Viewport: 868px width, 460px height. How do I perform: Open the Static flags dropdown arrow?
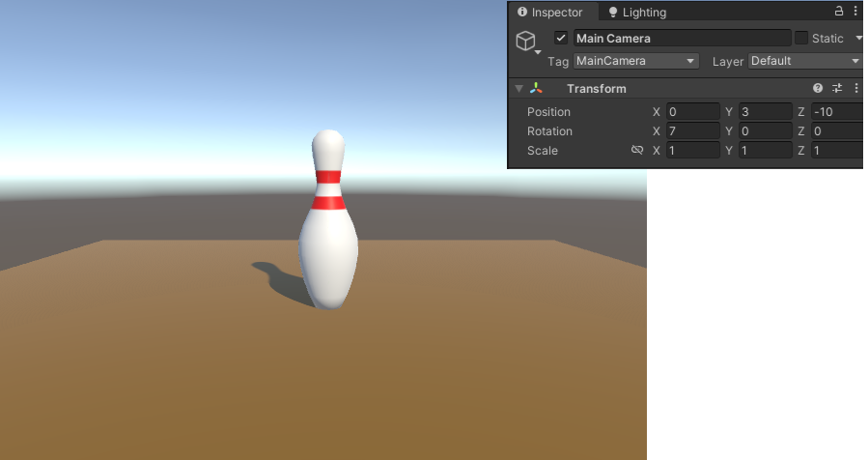[858, 38]
